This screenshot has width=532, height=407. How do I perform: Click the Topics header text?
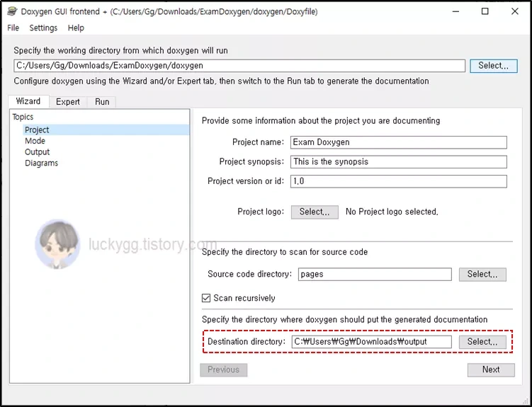click(x=23, y=117)
